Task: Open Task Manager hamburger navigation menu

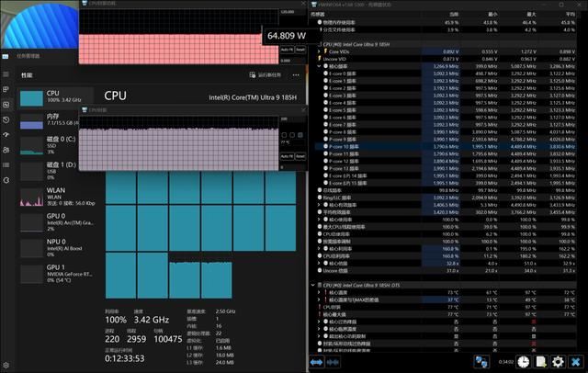Action: point(6,74)
